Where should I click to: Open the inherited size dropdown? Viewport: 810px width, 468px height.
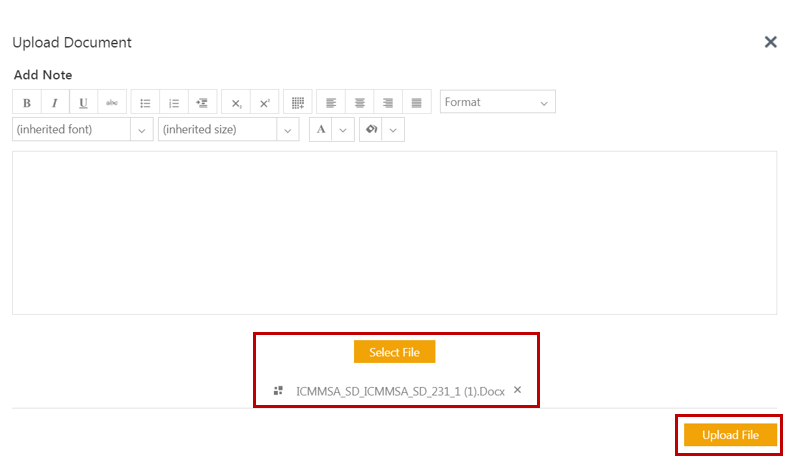(228, 130)
